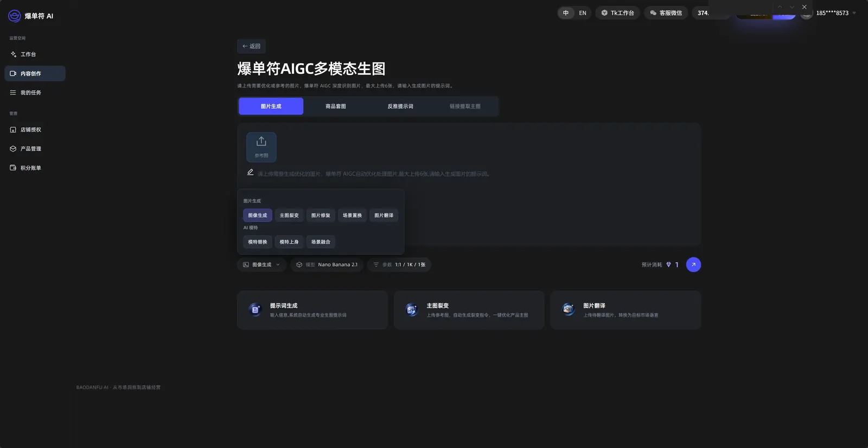Choose the 图像生成 option in the popup
The image size is (868, 448).
click(x=258, y=216)
